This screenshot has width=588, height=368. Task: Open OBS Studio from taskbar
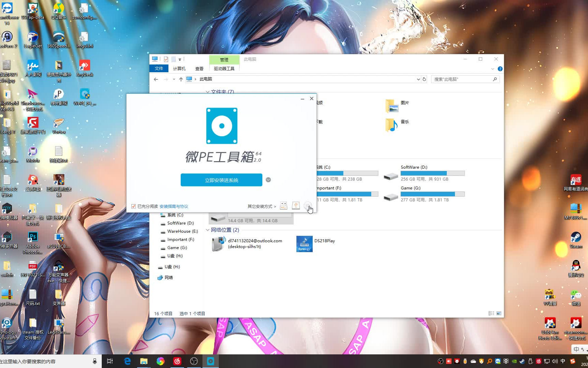[194, 361]
